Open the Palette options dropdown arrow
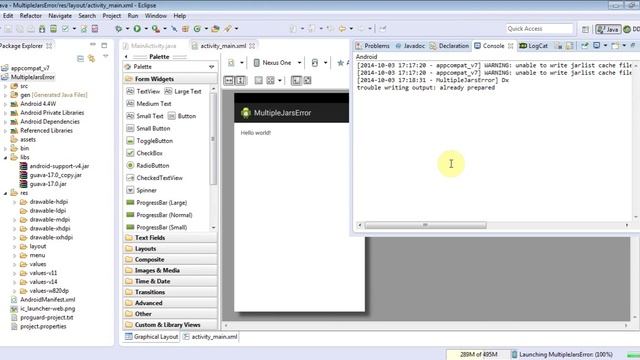The height and width of the screenshot is (360, 640). [211, 67]
